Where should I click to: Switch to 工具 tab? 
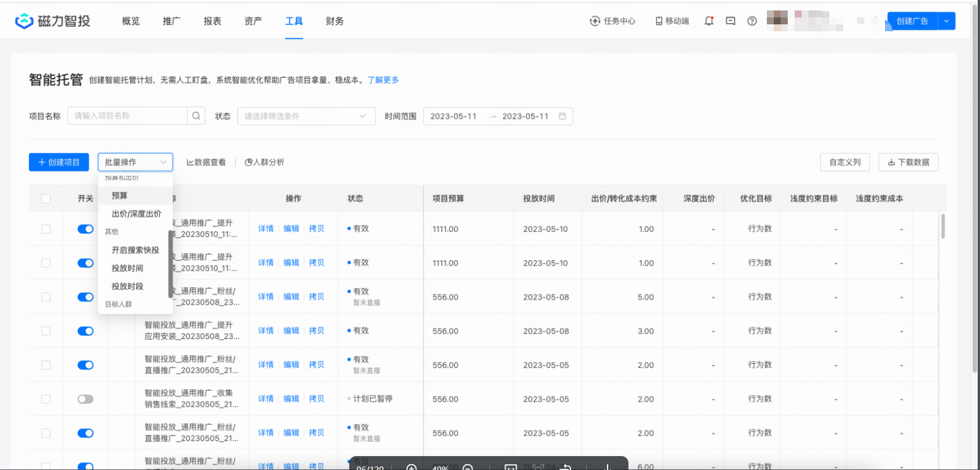tap(294, 21)
